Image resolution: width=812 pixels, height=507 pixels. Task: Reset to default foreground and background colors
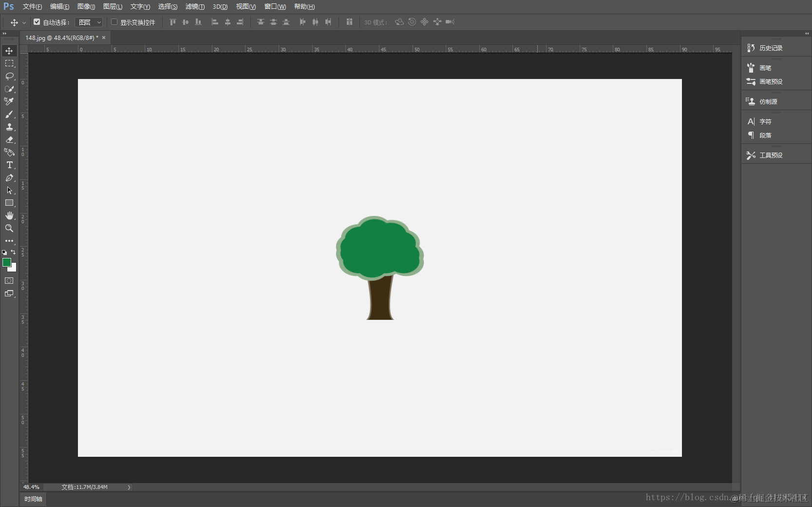4,253
